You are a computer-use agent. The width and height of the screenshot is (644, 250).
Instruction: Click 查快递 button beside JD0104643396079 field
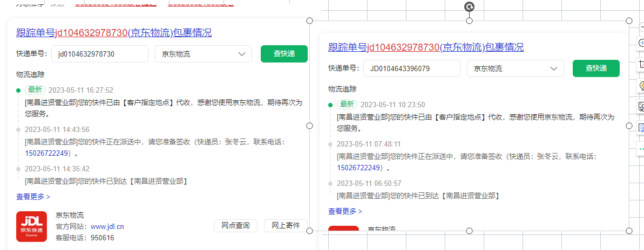[x=596, y=68]
